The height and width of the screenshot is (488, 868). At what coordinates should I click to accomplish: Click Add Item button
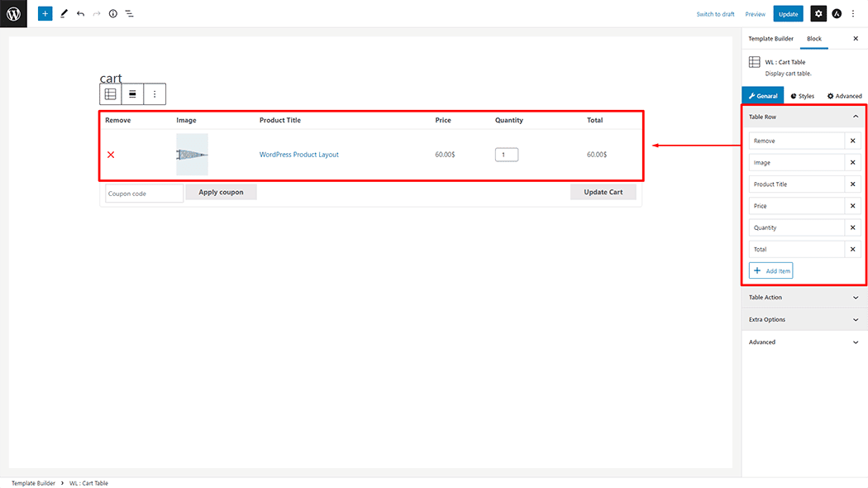point(770,270)
